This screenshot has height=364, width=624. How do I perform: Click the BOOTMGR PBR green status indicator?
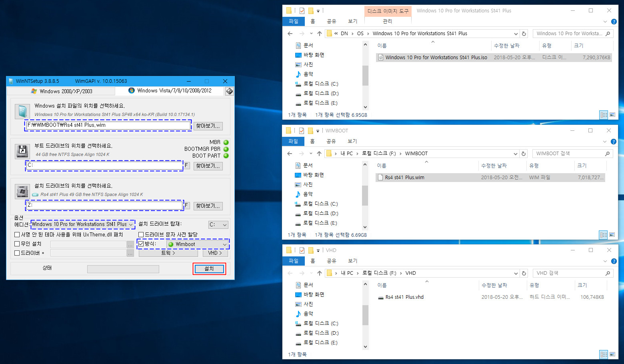[x=226, y=149]
